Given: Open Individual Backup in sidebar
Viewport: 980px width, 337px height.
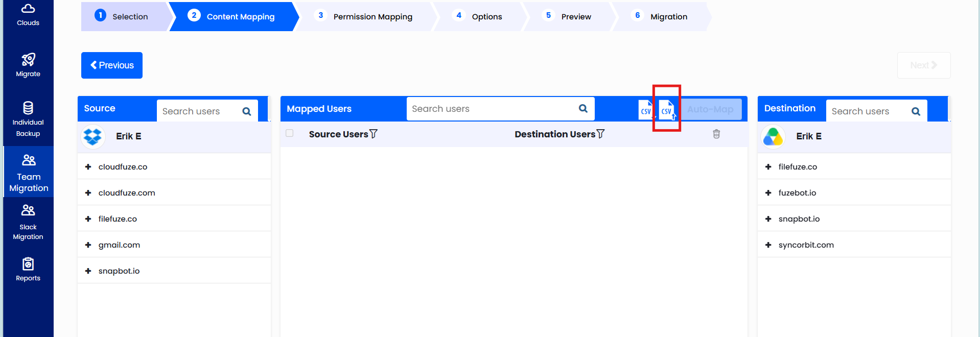Looking at the screenshot, I should [28, 119].
